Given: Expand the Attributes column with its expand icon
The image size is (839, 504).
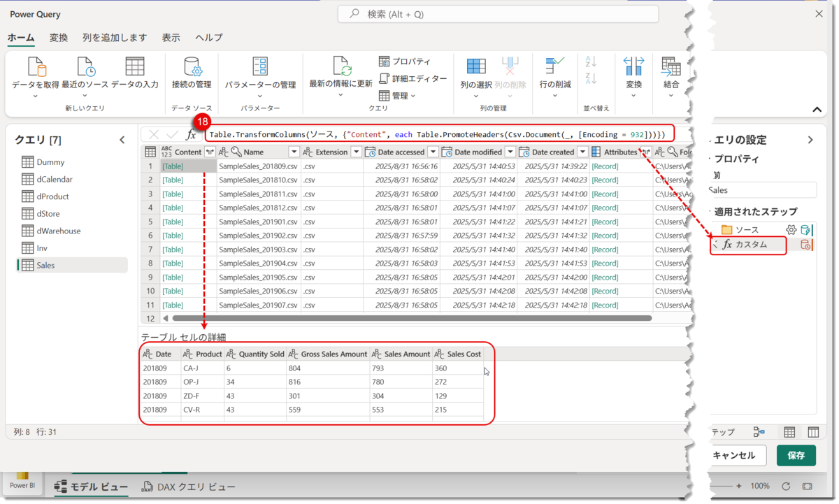Looking at the screenshot, I should click(645, 152).
